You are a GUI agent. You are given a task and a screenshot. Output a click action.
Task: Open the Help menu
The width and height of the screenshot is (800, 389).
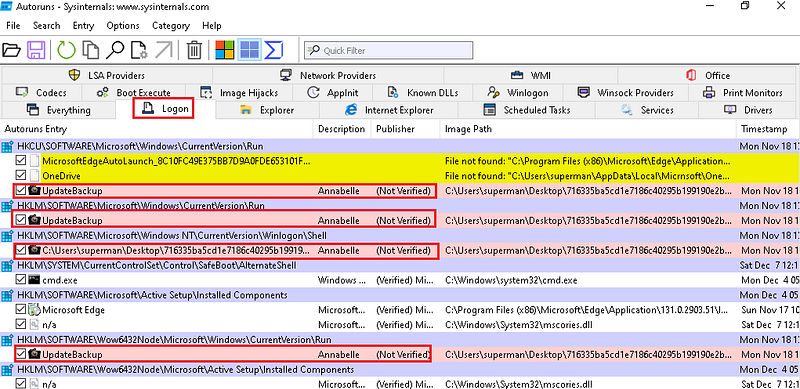(211, 26)
